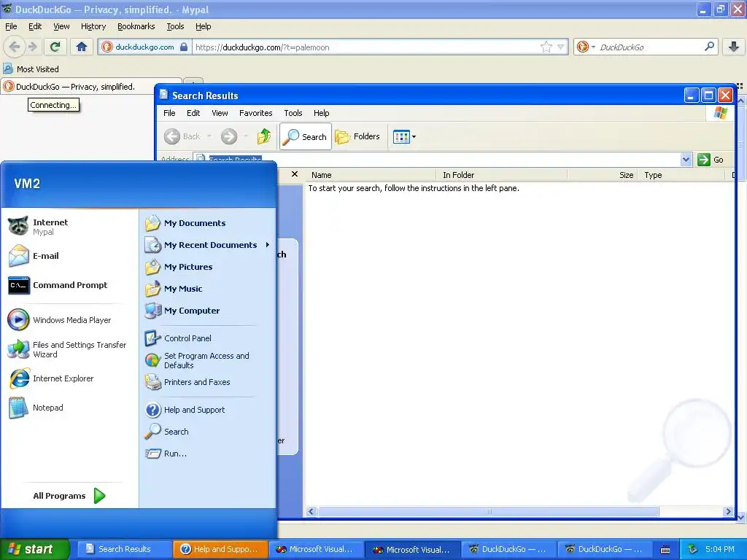
Task: Expand My Recent Documents submenu
Action: click(208, 245)
